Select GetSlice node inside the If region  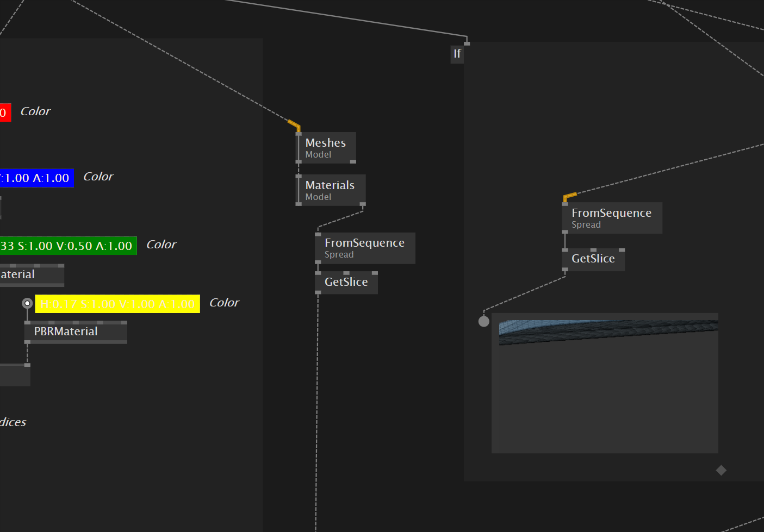click(593, 259)
